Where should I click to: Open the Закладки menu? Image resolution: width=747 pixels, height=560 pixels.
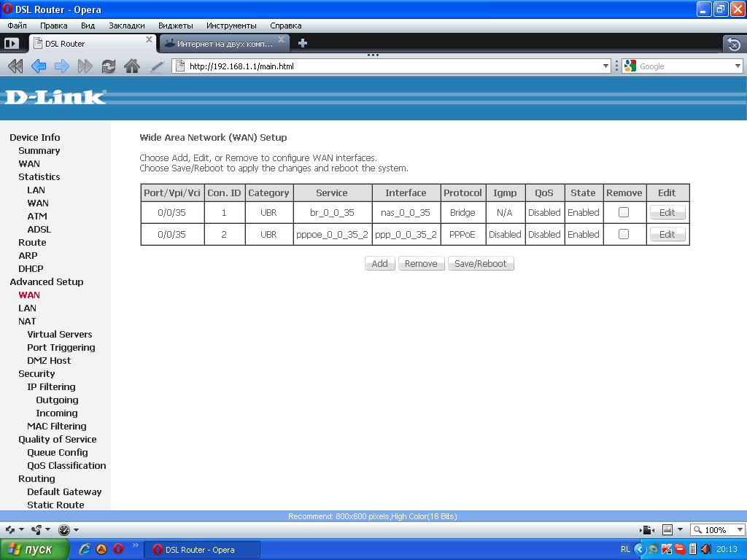(127, 26)
